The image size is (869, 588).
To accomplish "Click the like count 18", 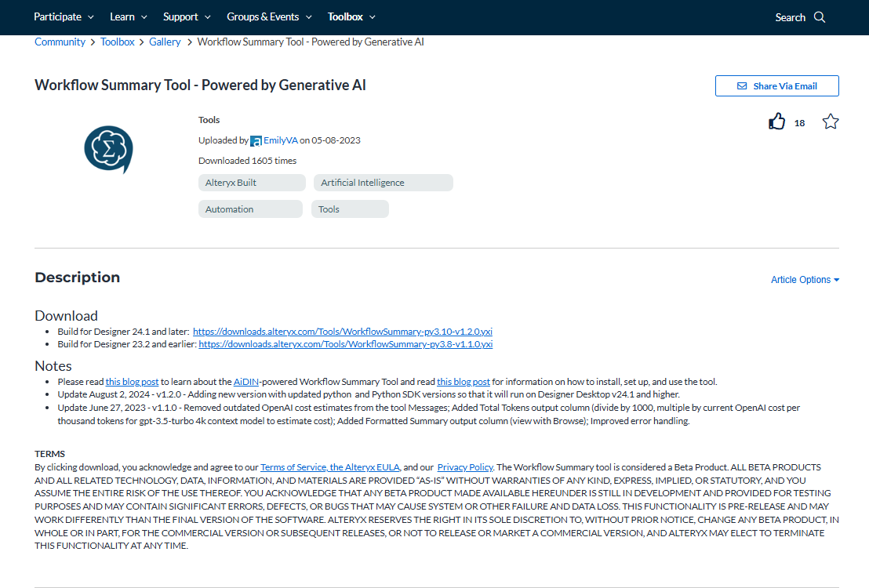I will (799, 123).
